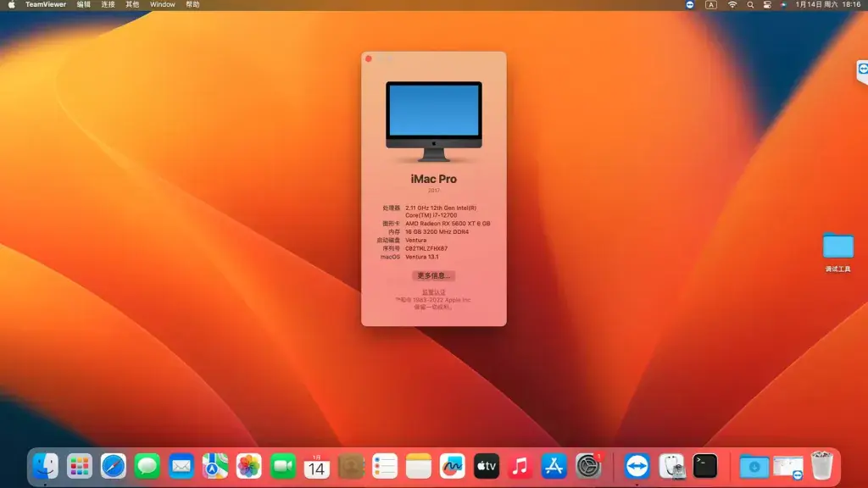Open 监管认证 link
Screen dimensions: 868x488
[433, 292]
